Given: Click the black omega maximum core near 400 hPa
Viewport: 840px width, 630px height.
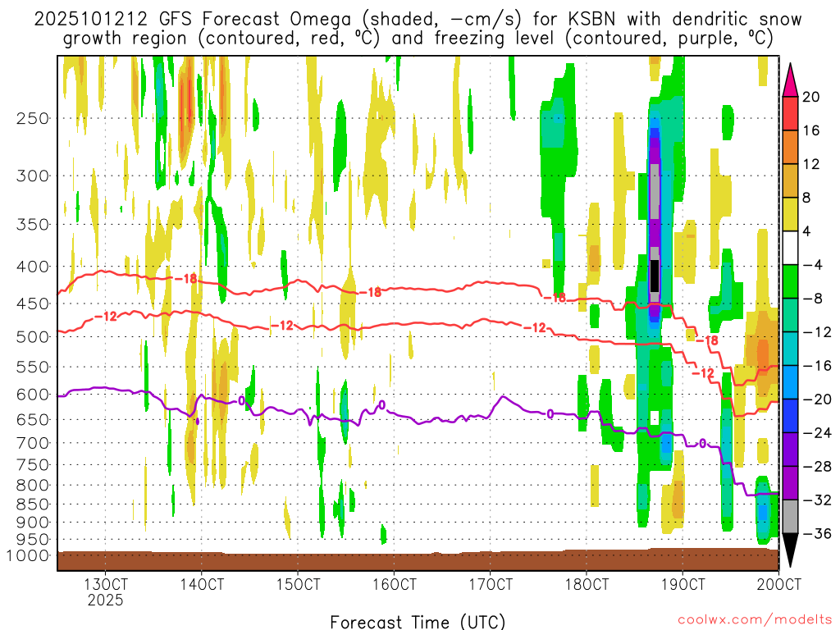Looking at the screenshot, I should [654, 276].
